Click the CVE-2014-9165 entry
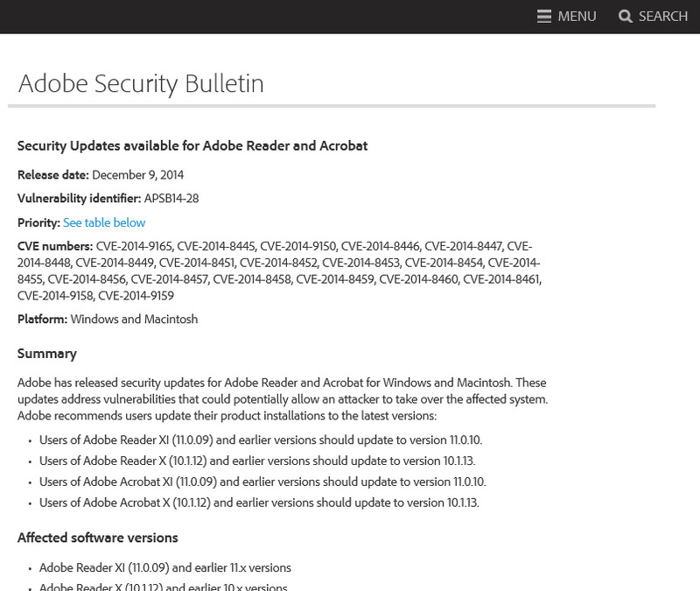 (135, 247)
